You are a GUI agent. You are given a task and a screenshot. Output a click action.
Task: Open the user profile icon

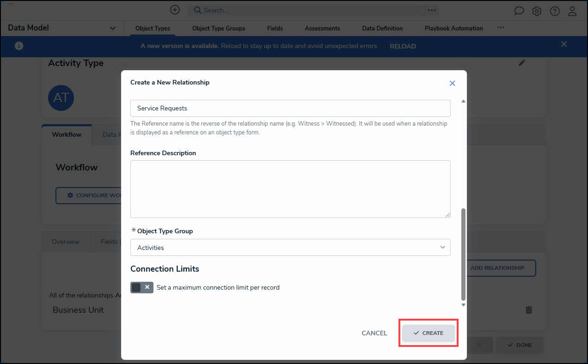572,11
